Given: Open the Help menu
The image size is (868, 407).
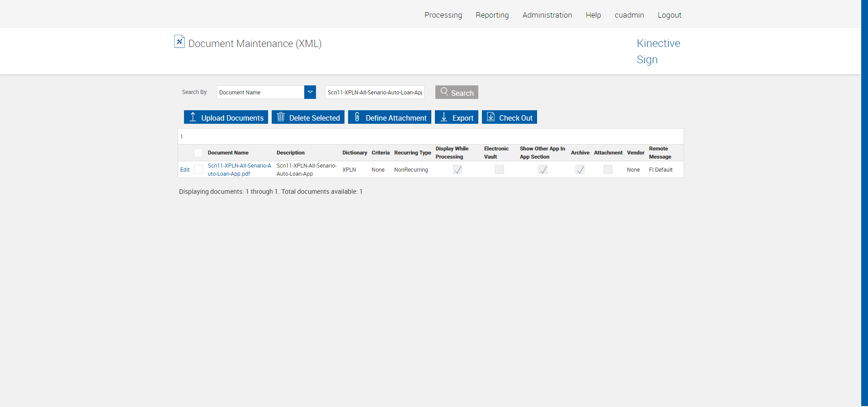Looking at the screenshot, I should point(594,15).
